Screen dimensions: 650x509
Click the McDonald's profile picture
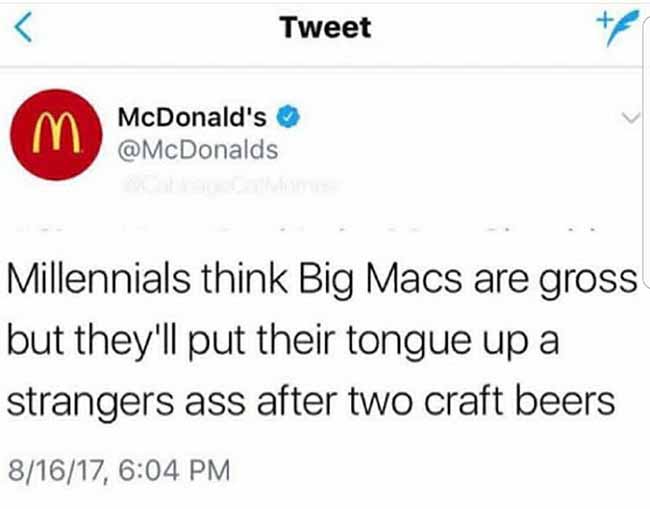coord(56,135)
